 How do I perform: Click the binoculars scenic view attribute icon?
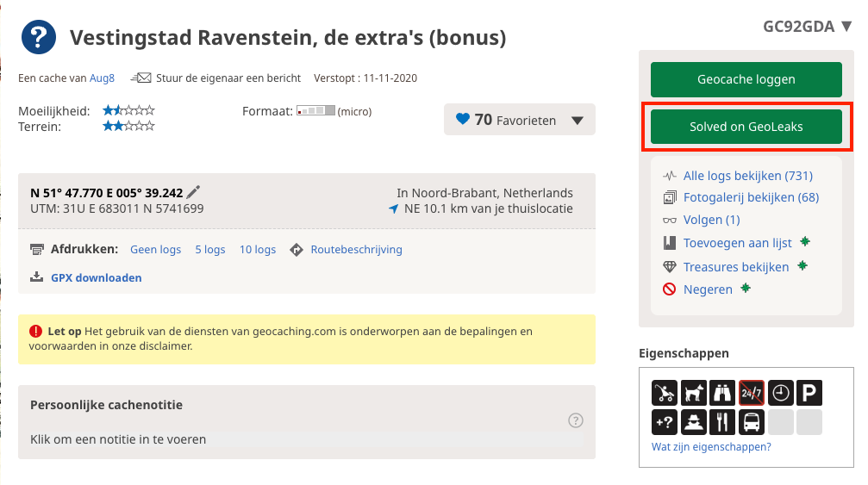[722, 393]
